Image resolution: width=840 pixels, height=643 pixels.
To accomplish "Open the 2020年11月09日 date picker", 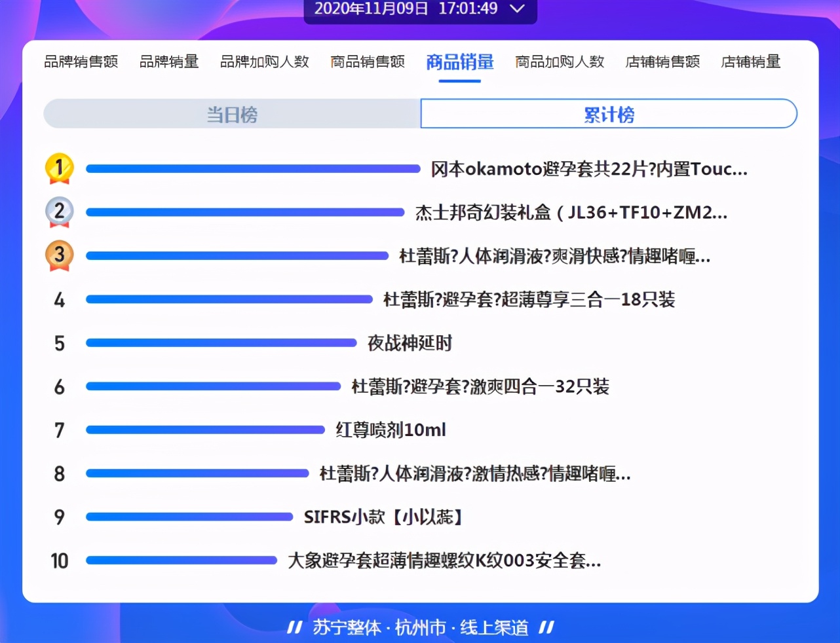I will point(373,10).
